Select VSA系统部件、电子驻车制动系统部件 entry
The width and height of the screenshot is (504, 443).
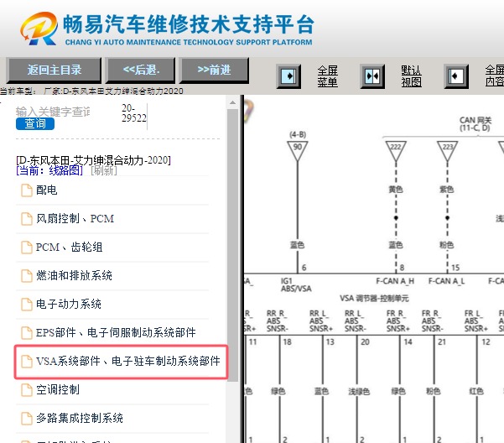point(127,362)
